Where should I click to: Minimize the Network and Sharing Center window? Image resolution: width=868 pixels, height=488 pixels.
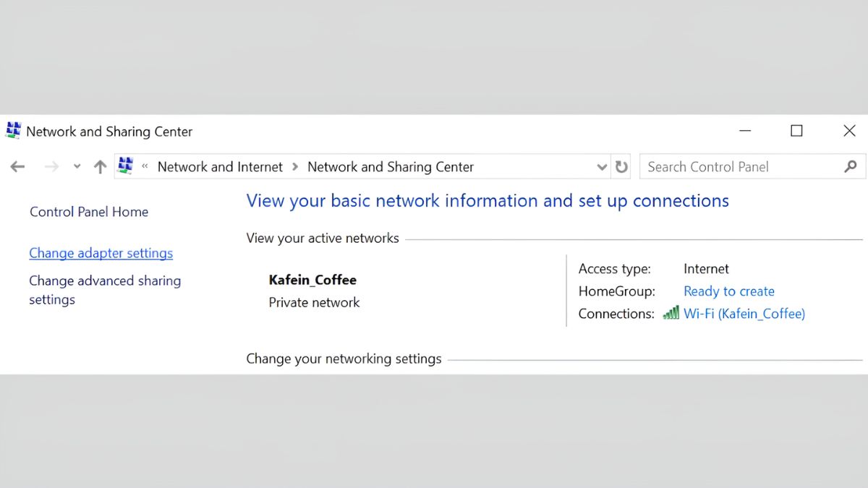745,131
